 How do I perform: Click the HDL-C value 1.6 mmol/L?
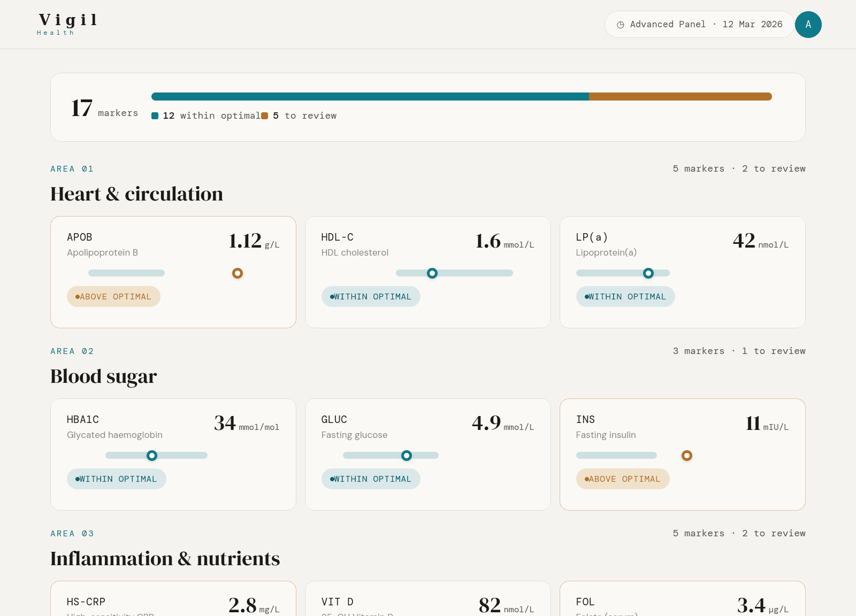pyautogui.click(x=505, y=241)
